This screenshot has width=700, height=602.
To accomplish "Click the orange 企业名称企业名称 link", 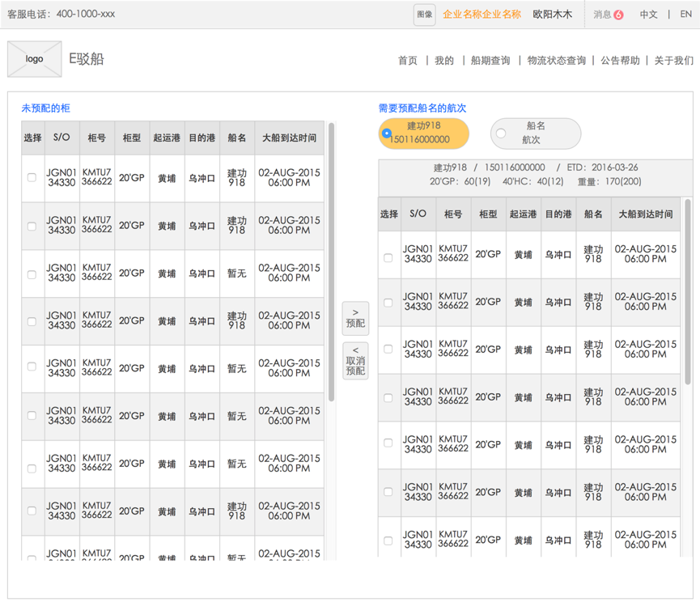I will click(x=482, y=15).
